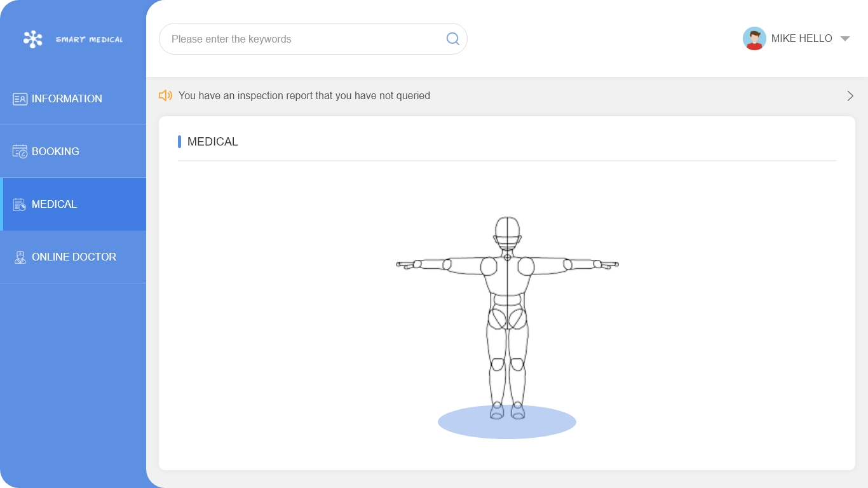Click the uninspected report notification text
This screenshot has height=488, width=868.
(304, 96)
